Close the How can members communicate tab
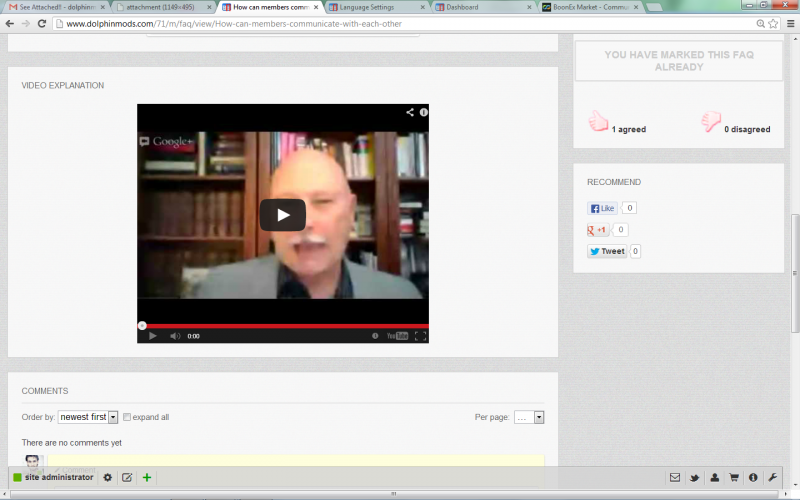This screenshot has height=500, width=800. (x=316, y=7)
